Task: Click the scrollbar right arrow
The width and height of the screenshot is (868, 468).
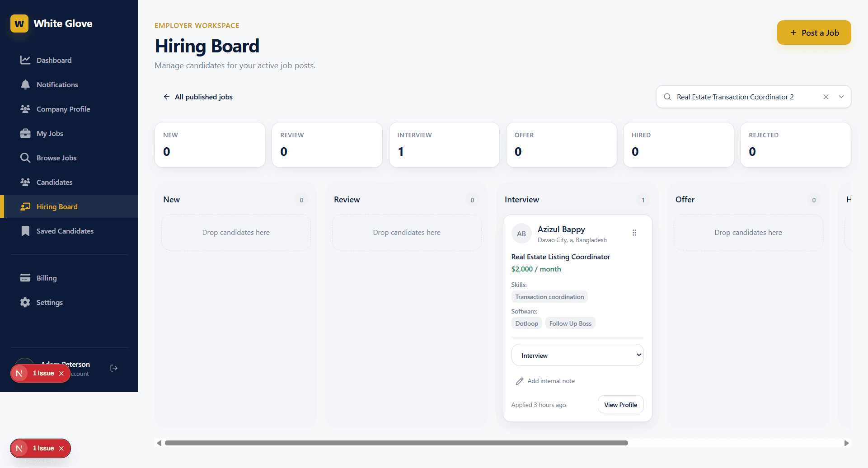Action: (846, 443)
